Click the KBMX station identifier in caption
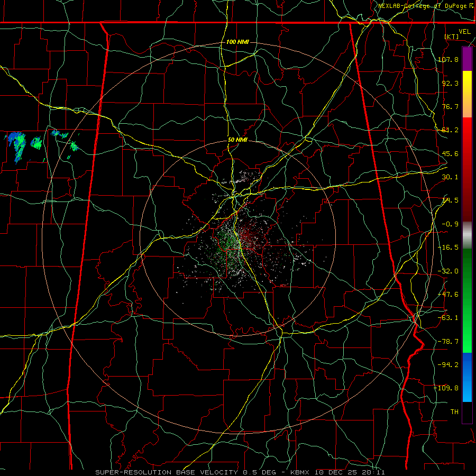The width and height of the screenshot is (476, 476). (300, 472)
